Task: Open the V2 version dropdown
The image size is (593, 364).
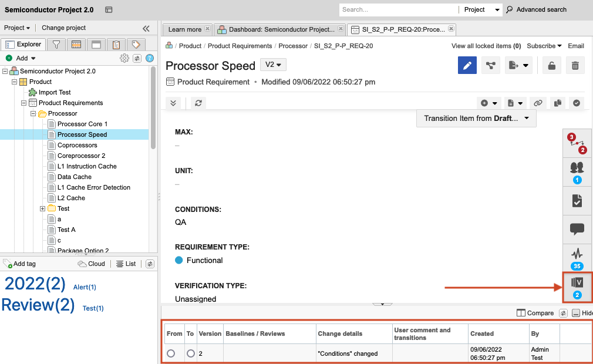Action: pyautogui.click(x=273, y=65)
